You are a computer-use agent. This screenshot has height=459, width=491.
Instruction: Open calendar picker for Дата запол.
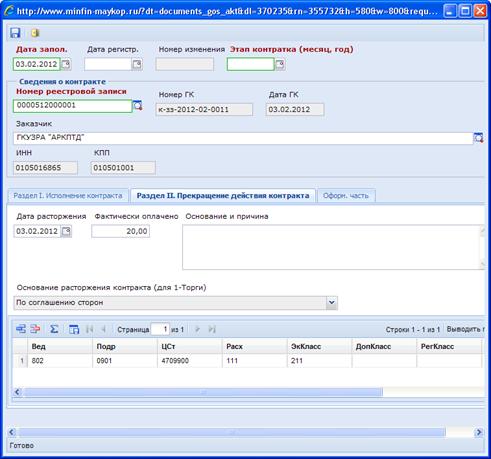click(66, 64)
